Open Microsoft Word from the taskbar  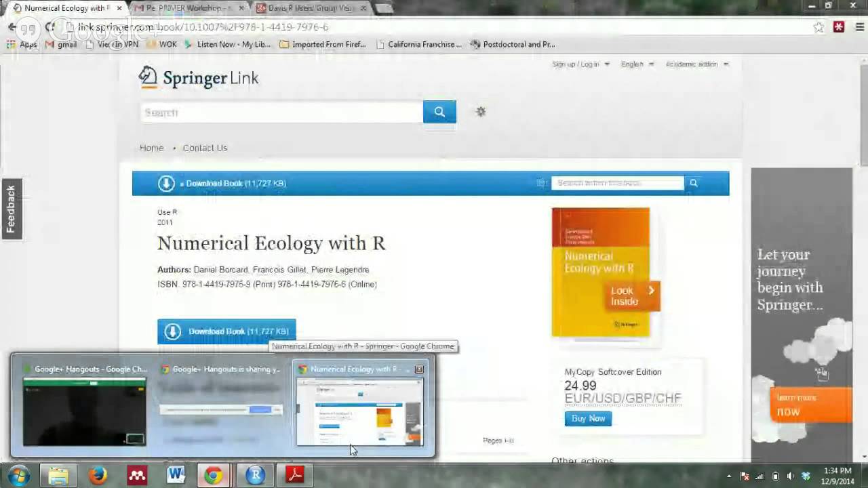[176, 476]
